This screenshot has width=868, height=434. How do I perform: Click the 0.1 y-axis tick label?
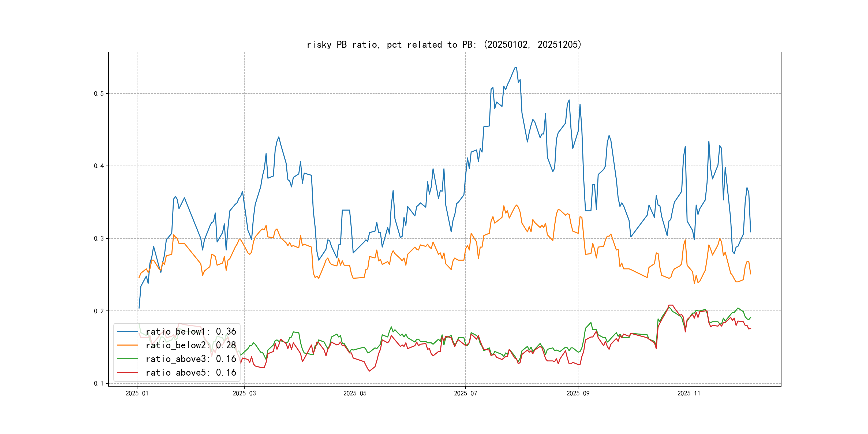(x=99, y=383)
